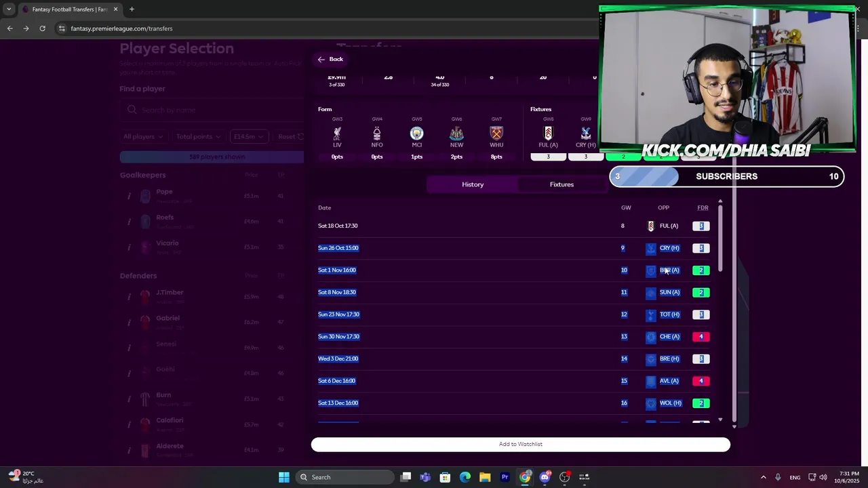Click the Fulham badge in the gameweek 8 row
The height and width of the screenshot is (488, 868).
[651, 226]
